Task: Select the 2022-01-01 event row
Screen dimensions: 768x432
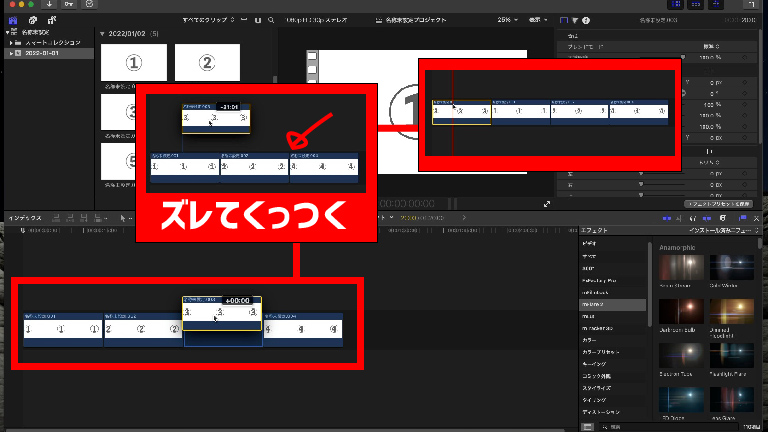Action: click(x=48, y=53)
